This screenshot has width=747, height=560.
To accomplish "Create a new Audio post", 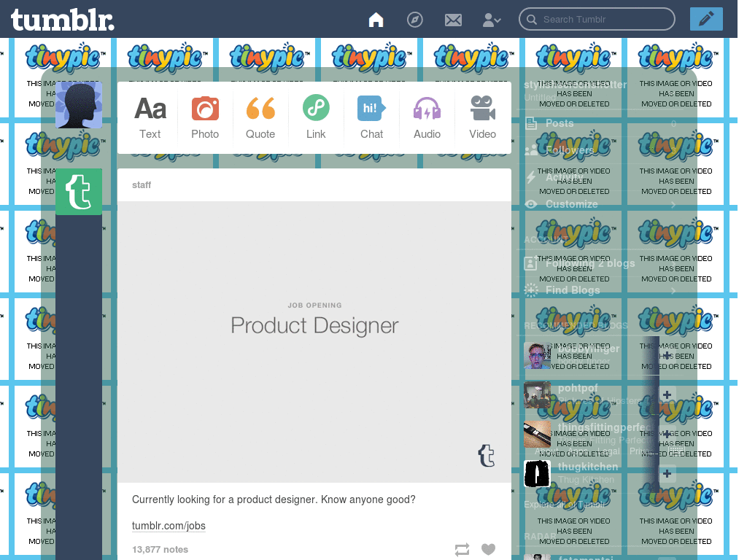I will click(427, 117).
